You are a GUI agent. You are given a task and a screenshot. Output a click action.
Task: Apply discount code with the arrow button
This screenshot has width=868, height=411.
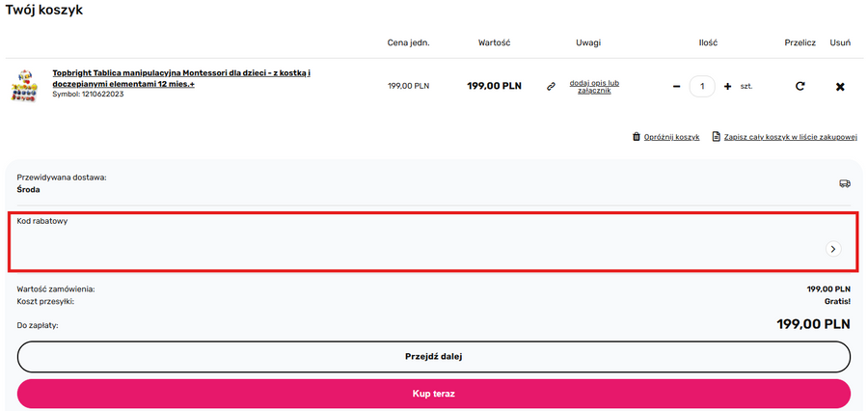(x=833, y=249)
